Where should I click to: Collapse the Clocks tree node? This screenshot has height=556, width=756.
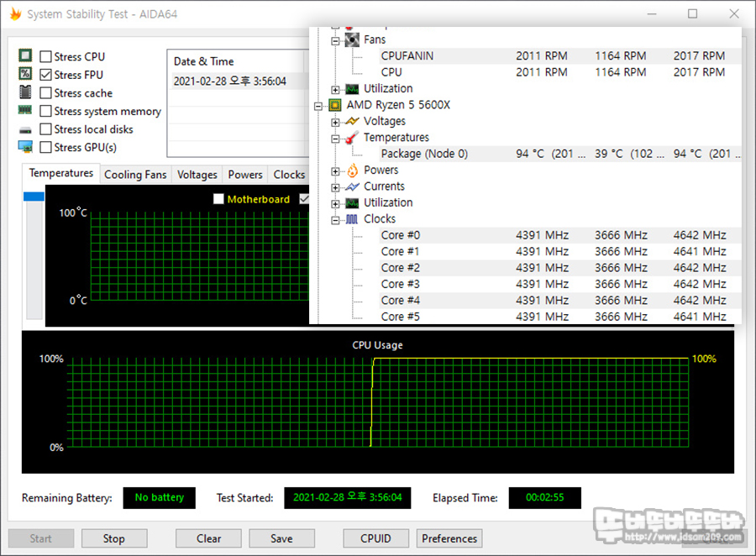(335, 220)
